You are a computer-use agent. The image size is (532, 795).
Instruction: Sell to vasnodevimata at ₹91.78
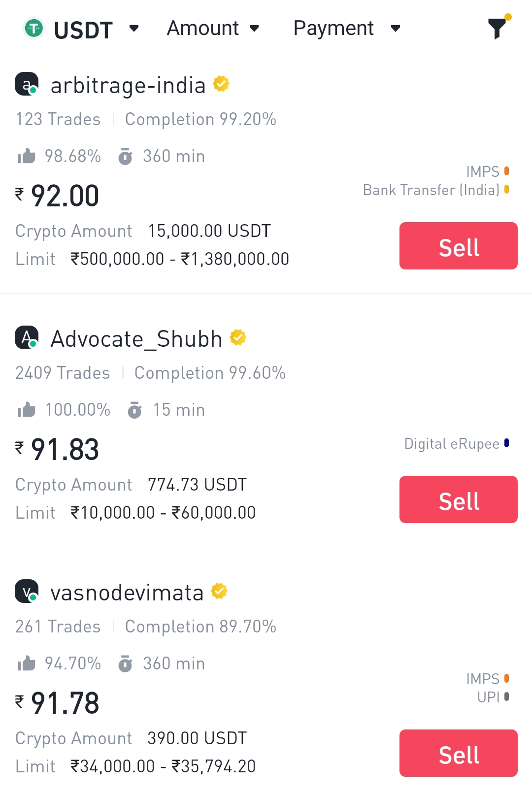pyautogui.click(x=458, y=753)
